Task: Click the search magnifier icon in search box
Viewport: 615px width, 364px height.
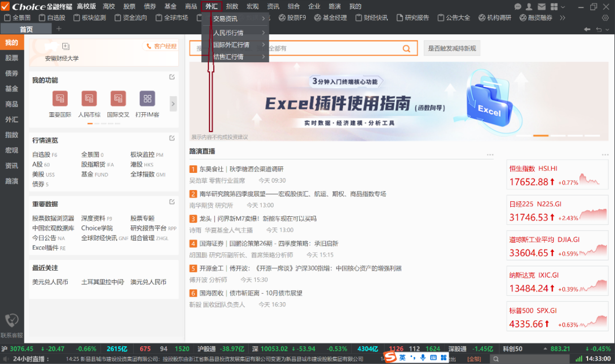Action: coord(406,49)
